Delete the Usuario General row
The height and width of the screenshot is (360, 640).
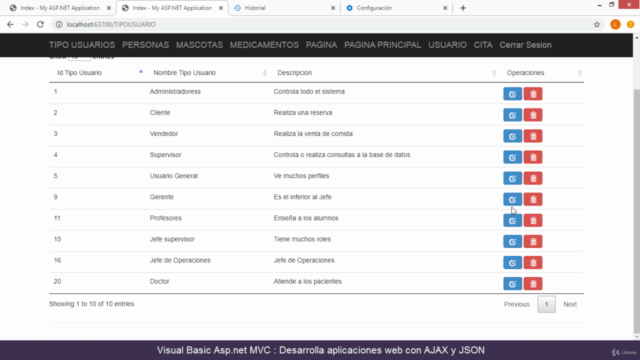[x=533, y=178]
